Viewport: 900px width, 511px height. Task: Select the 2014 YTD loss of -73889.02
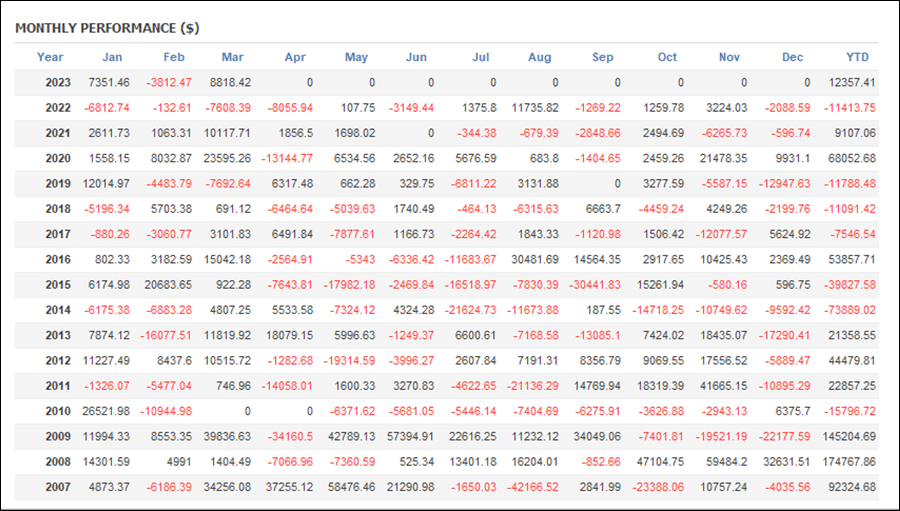pyautogui.click(x=848, y=310)
